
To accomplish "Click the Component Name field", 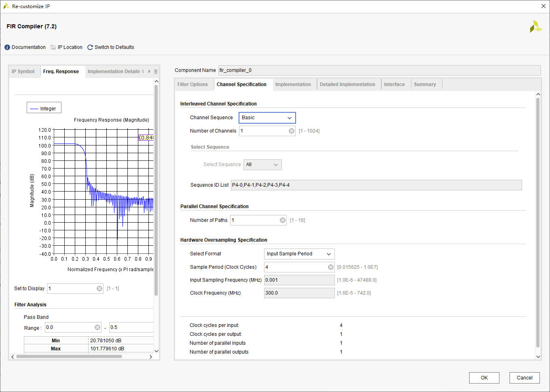I will coord(379,70).
